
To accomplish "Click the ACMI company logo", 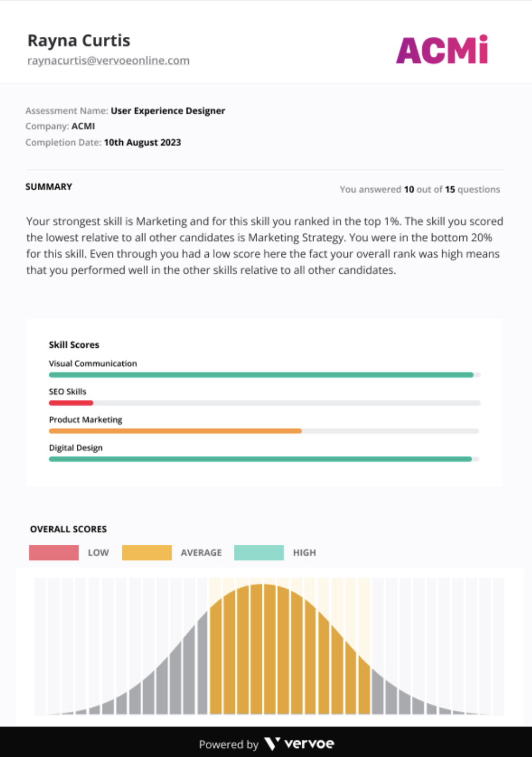I will tap(442, 50).
